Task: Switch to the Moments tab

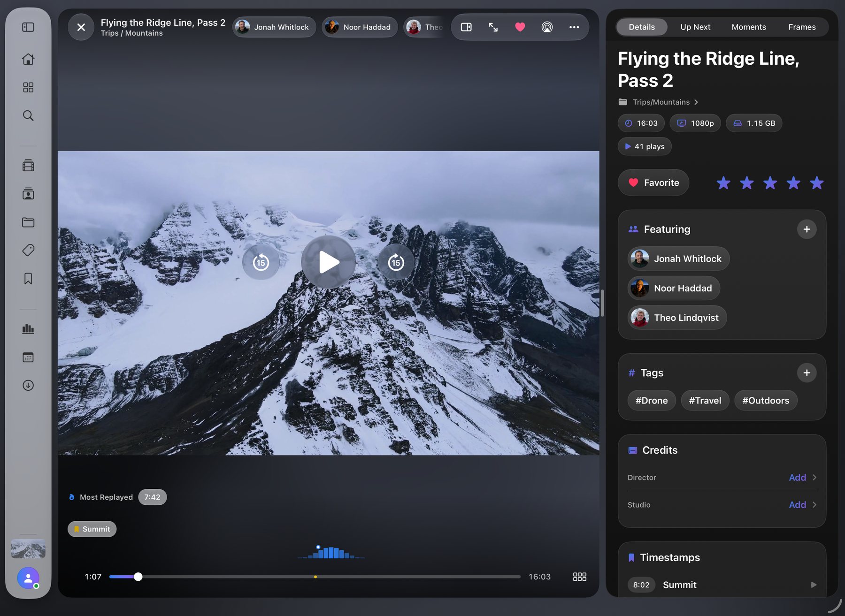Action: coord(749,27)
